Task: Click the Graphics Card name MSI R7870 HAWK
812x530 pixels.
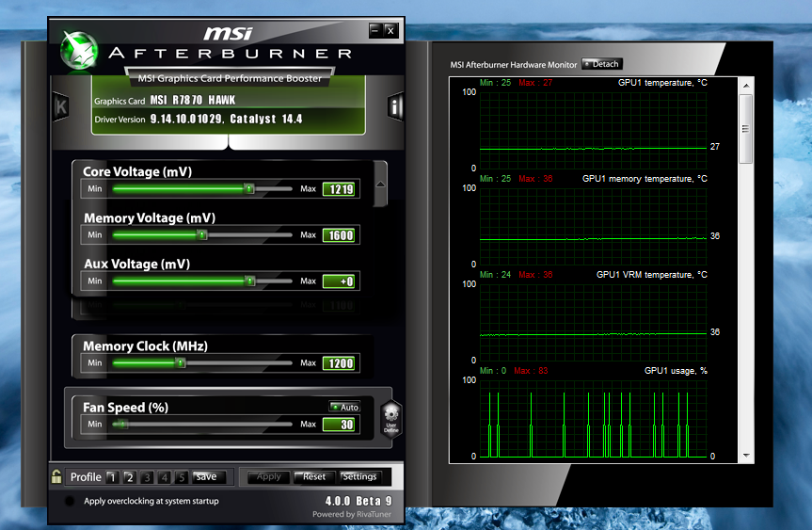Action: pos(193,100)
